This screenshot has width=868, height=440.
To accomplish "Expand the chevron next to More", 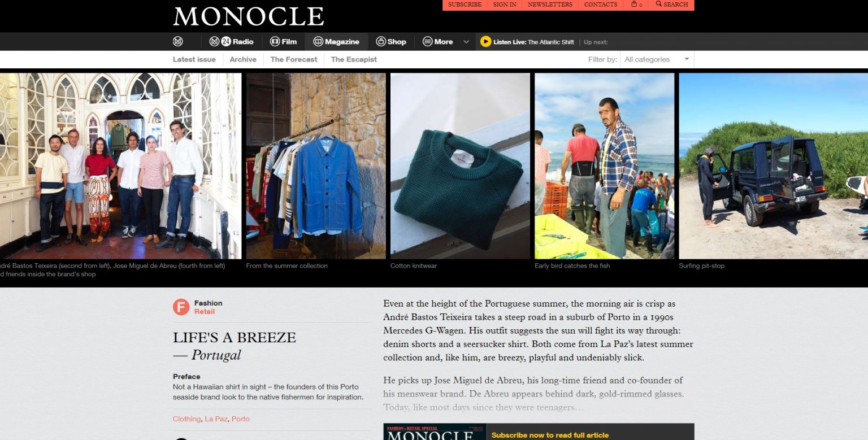I will point(466,42).
